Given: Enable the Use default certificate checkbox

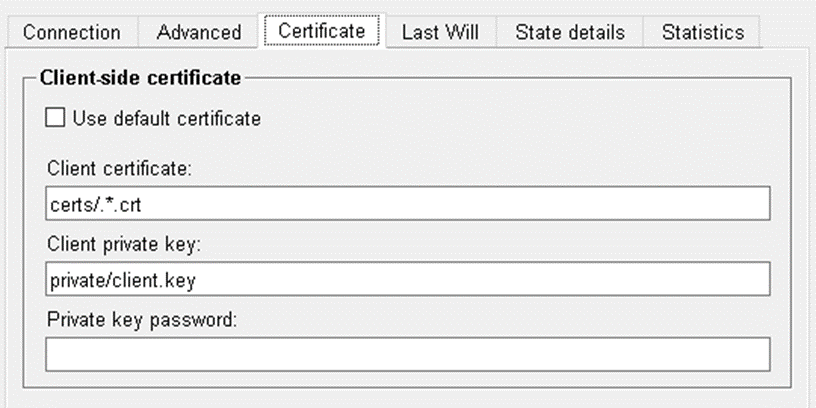Looking at the screenshot, I should 55,119.
